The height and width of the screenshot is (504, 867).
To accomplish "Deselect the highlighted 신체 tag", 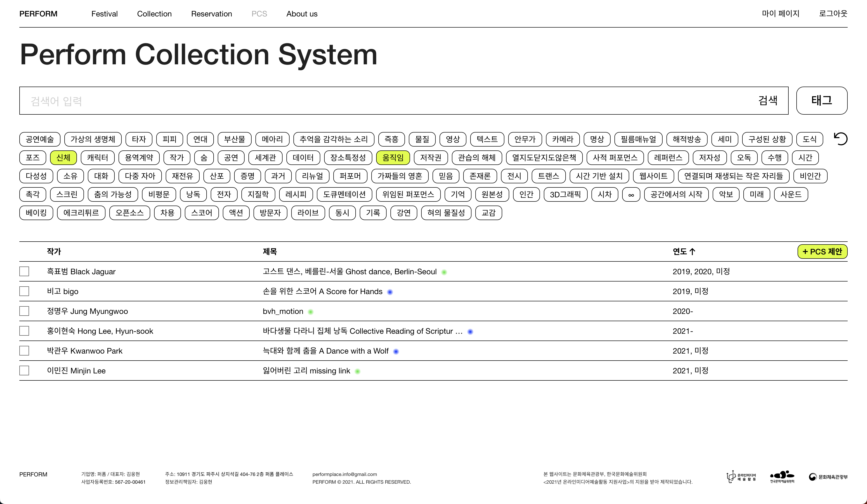I will pos(63,158).
